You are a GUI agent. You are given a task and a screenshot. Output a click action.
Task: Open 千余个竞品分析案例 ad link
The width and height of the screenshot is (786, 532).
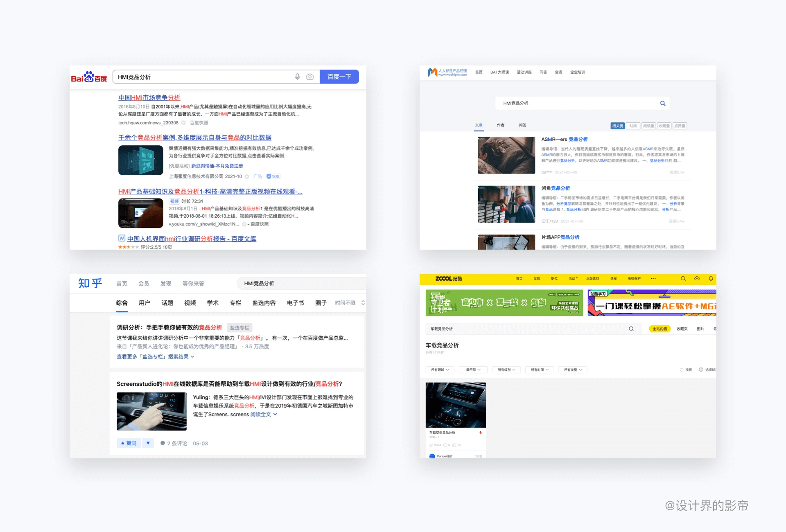click(x=195, y=138)
